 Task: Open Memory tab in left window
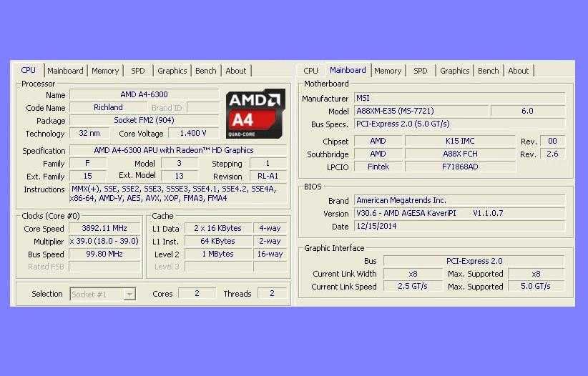tap(105, 71)
